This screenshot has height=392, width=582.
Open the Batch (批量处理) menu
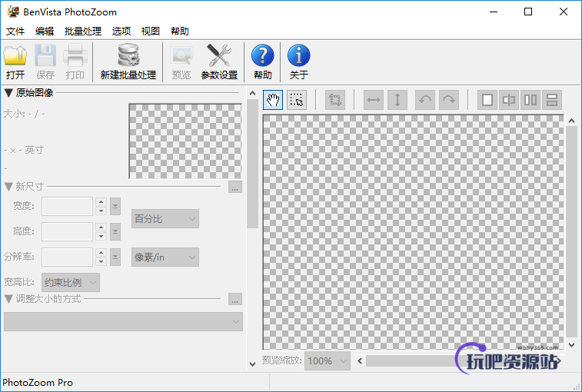coord(83,32)
